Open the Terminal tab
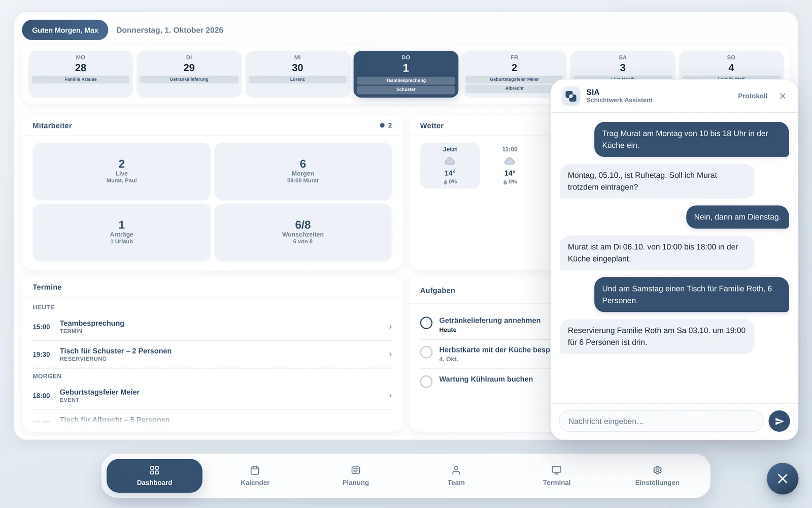This screenshot has height=508, width=812. [556, 475]
